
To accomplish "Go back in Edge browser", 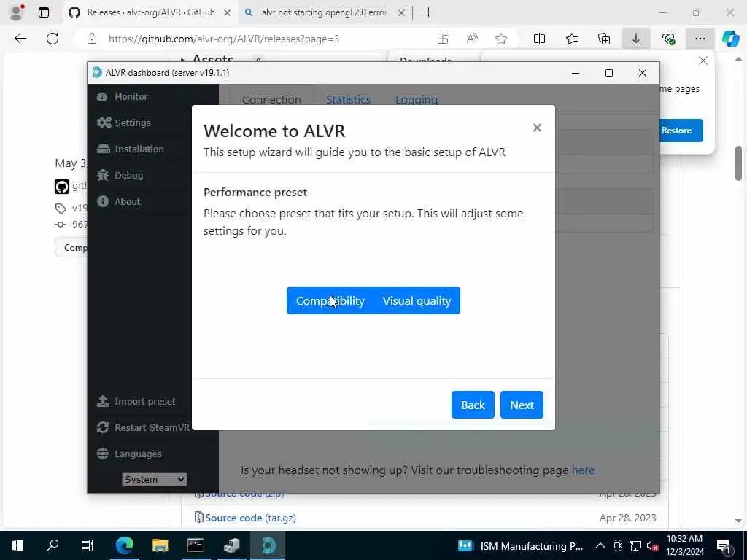I will pos(20,39).
